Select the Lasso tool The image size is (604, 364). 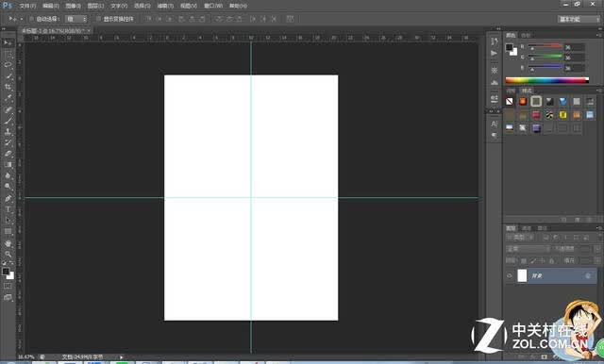coord(8,65)
